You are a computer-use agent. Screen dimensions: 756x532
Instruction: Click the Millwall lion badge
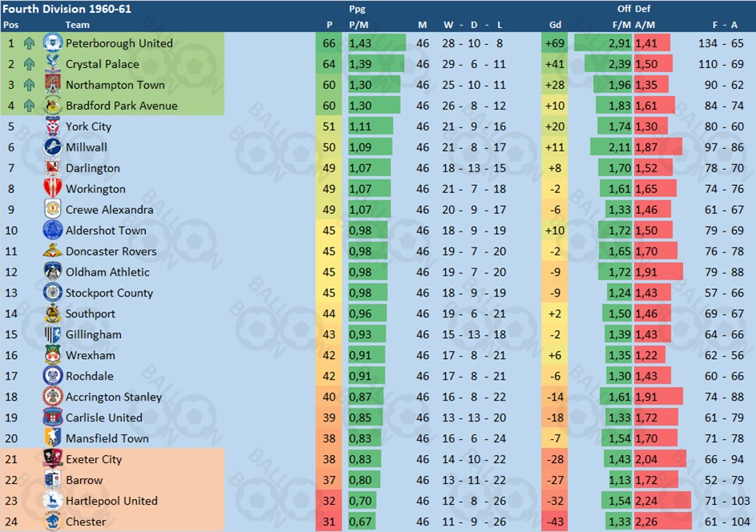coord(53,147)
